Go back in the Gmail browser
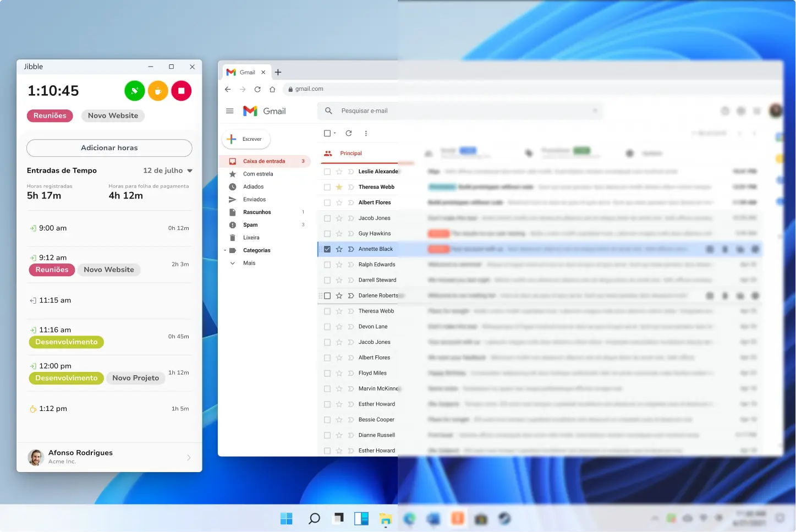Screen dimensions: 796x532 tap(228, 89)
